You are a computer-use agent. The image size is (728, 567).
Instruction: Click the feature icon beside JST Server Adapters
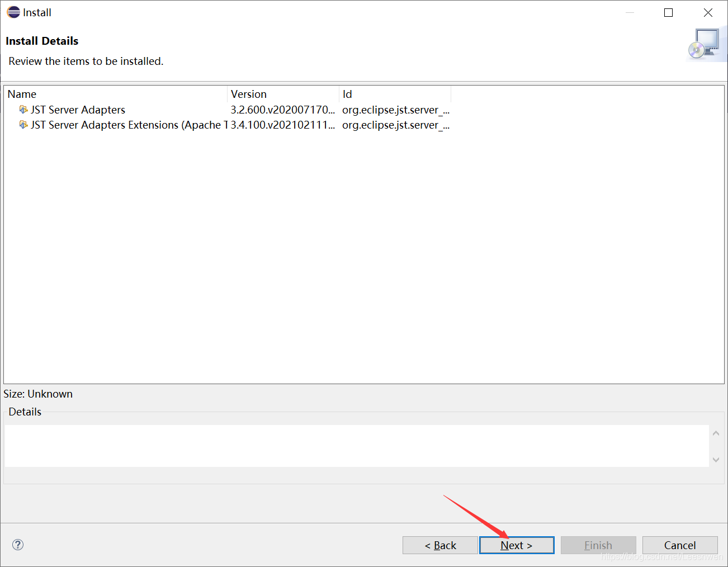(x=23, y=109)
